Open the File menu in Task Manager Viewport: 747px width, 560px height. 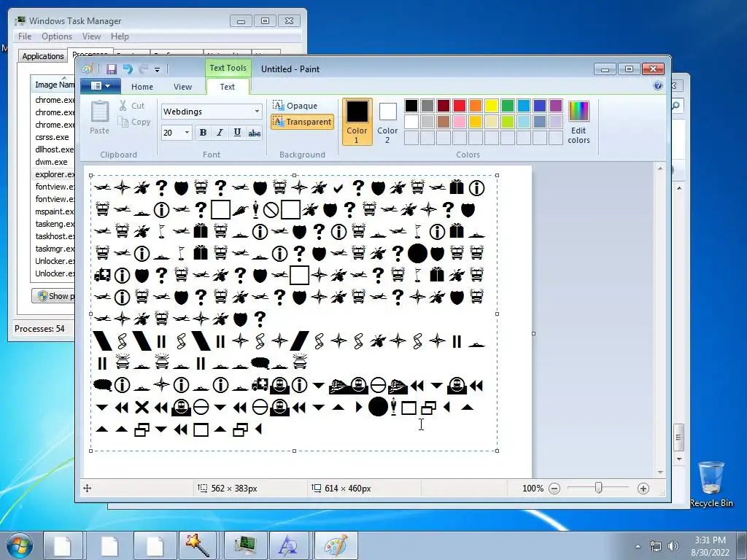coord(25,36)
